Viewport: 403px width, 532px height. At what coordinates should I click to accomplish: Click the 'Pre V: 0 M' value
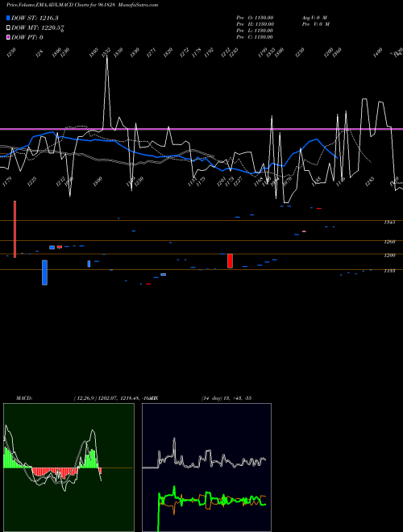coord(315,24)
